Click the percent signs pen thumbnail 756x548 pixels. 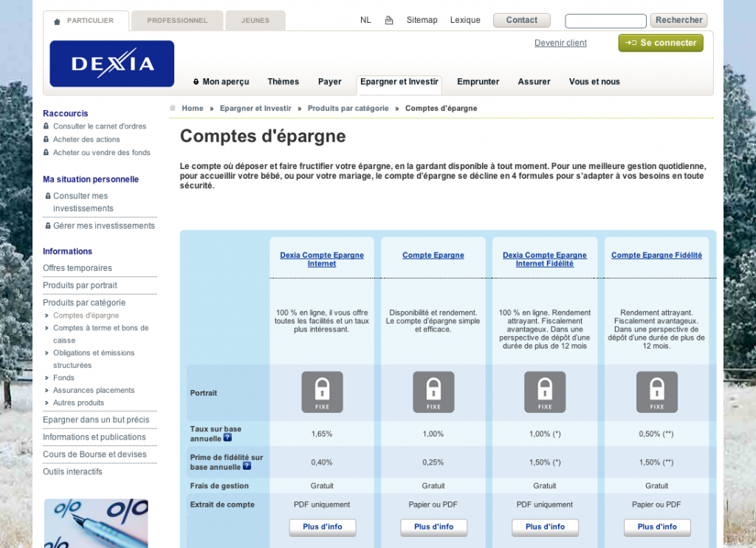pyautogui.click(x=96, y=524)
